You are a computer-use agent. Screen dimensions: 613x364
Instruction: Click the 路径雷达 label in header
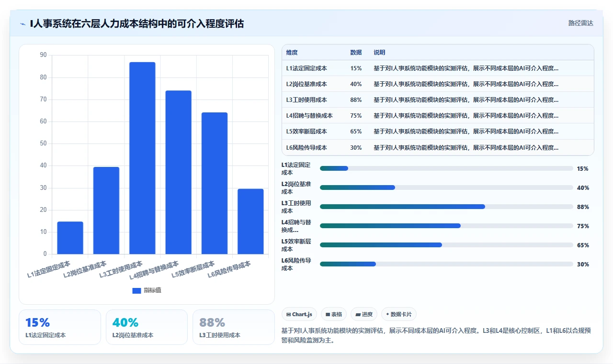pos(580,23)
